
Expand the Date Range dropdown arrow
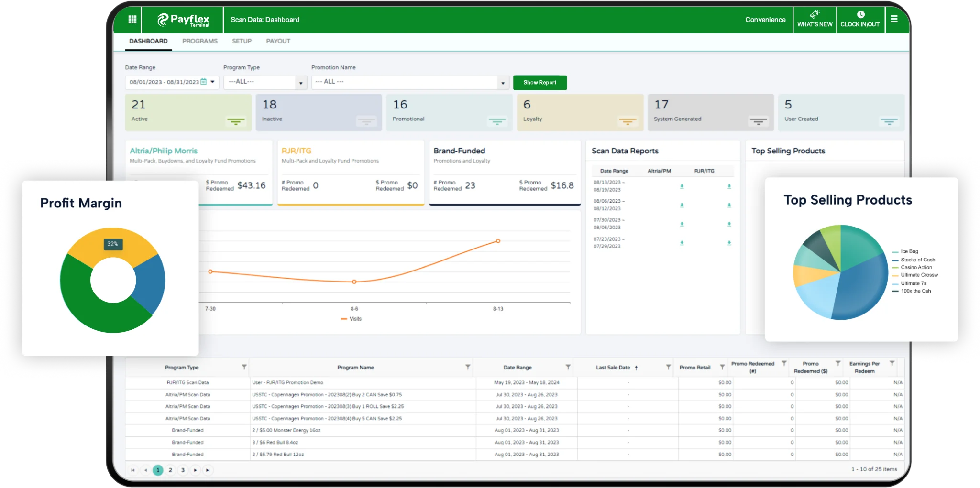(213, 82)
